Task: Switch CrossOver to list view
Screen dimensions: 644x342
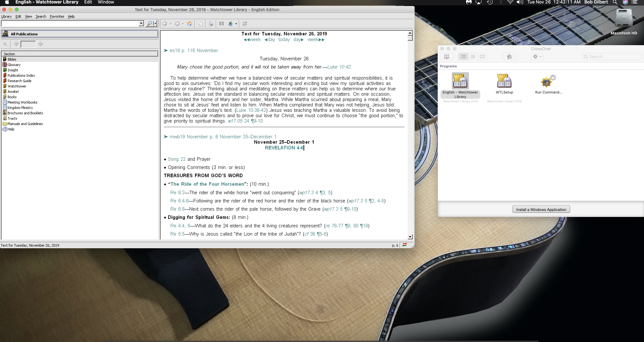Action: 473,57
